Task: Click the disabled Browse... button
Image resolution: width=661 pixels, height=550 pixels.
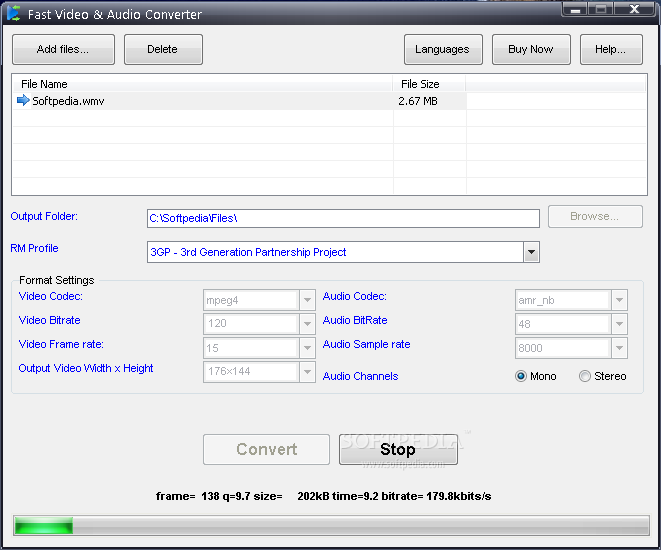Action: (x=595, y=217)
